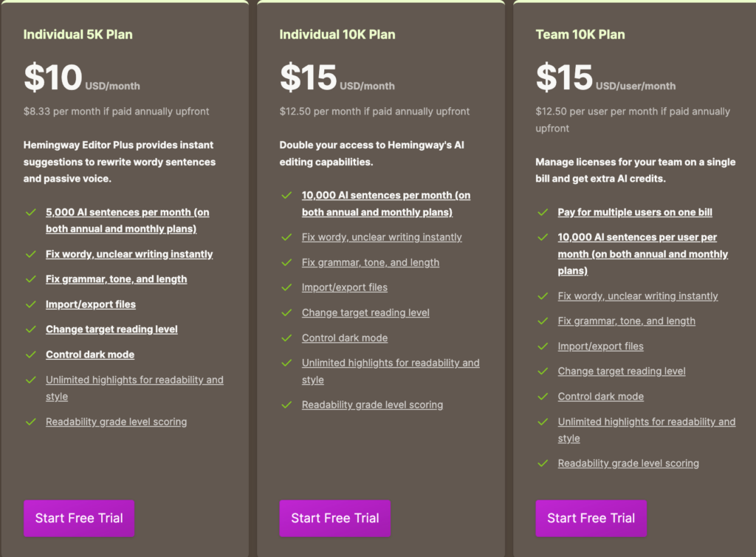
Task: Click checkmark next to 5,000 AI sentences item
Action: [31, 212]
